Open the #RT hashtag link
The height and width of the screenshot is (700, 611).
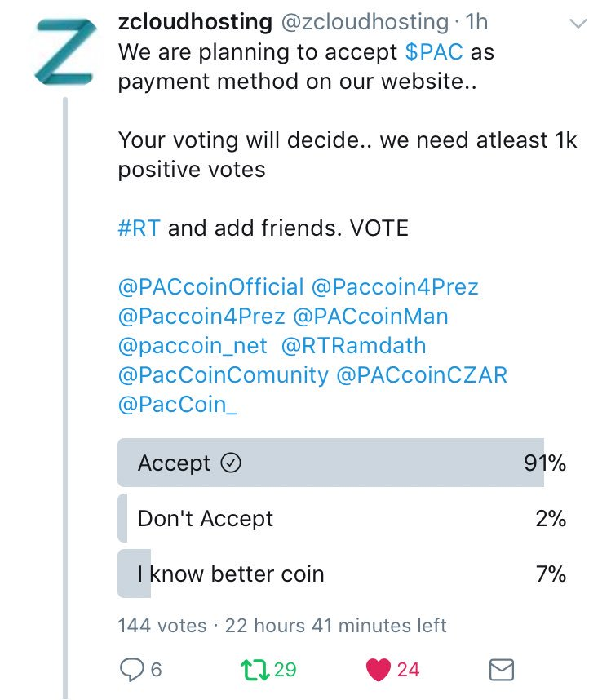(139, 228)
